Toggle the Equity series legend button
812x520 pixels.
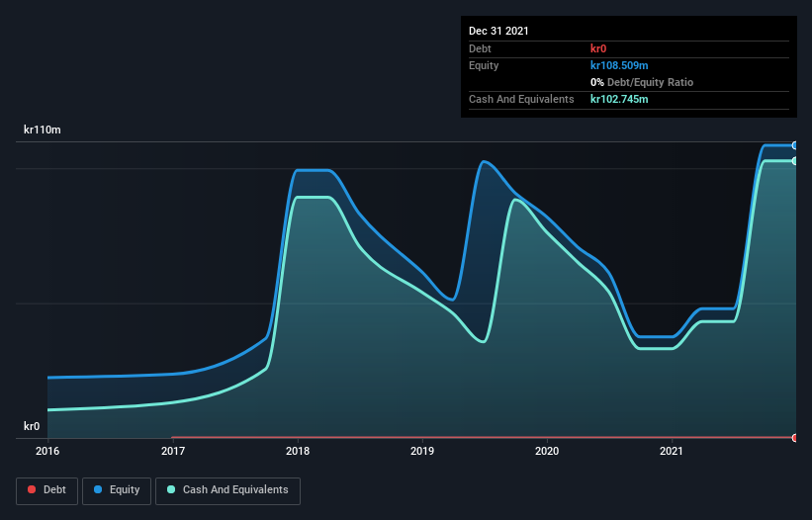[117, 490]
